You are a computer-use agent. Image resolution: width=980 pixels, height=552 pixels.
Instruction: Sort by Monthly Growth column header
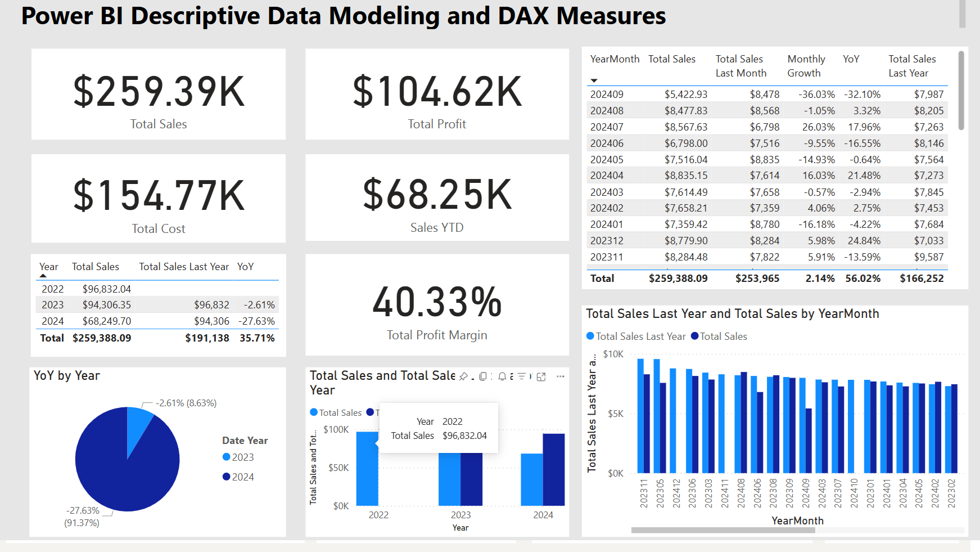point(806,66)
